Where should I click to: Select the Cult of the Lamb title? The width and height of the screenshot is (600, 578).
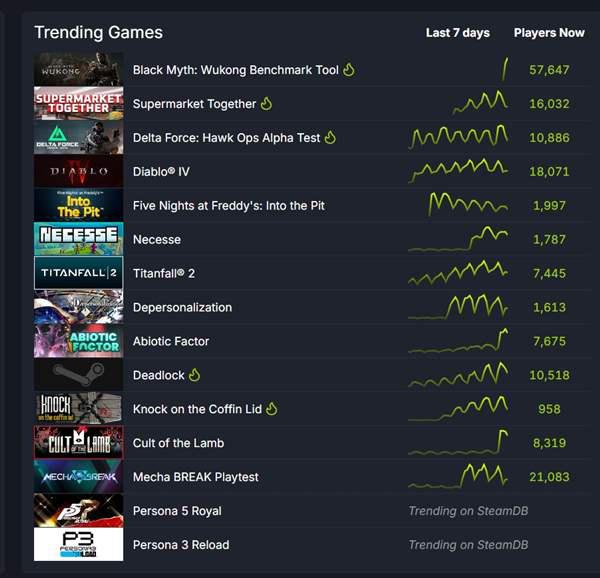[x=178, y=443]
